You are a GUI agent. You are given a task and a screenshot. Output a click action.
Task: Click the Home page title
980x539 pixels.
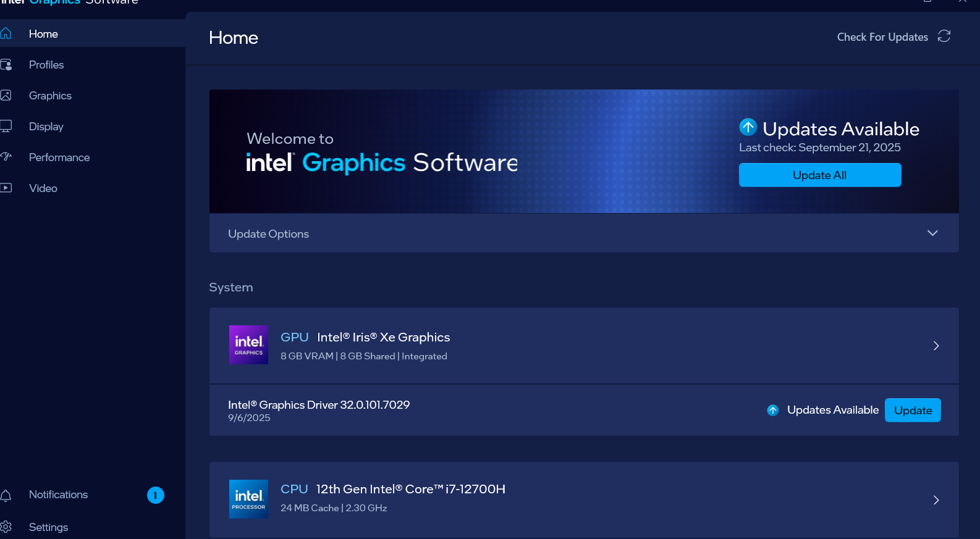[234, 38]
